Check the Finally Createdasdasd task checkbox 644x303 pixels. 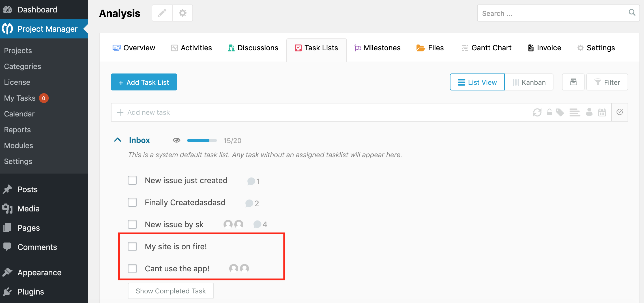point(132,202)
